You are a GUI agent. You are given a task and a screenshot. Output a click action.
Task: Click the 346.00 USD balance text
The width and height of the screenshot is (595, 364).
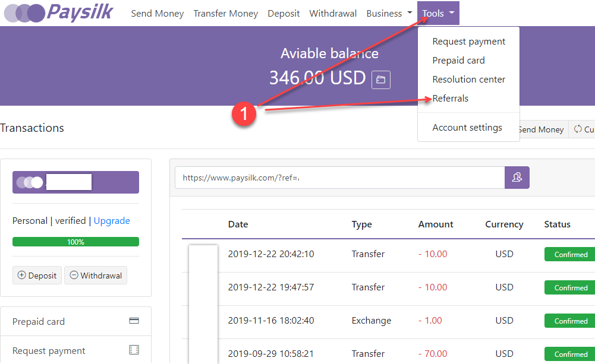coord(317,78)
